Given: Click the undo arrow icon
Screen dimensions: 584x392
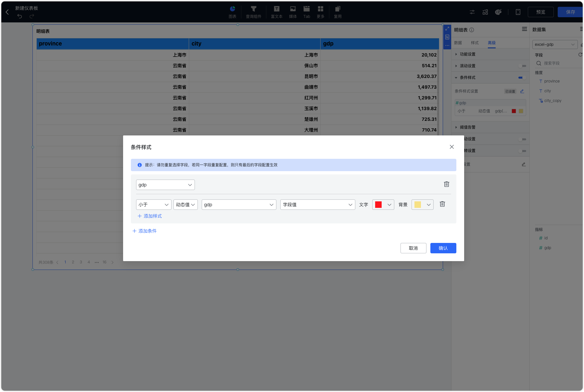Looking at the screenshot, I should click(20, 16).
